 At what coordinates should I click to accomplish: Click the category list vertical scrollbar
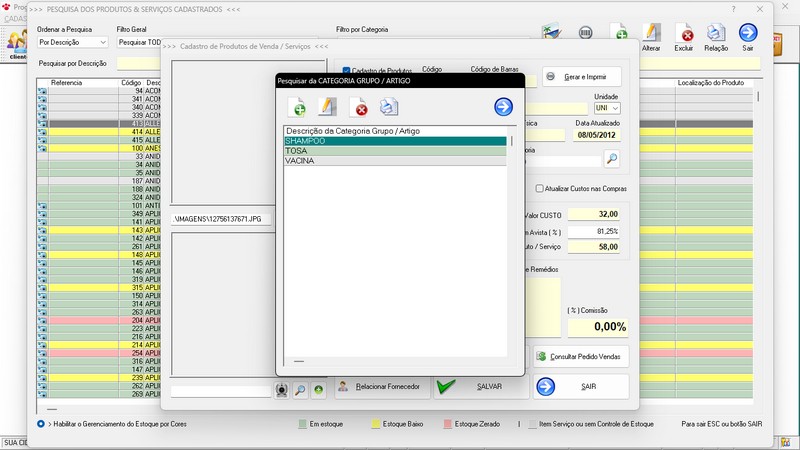pyautogui.click(x=512, y=140)
